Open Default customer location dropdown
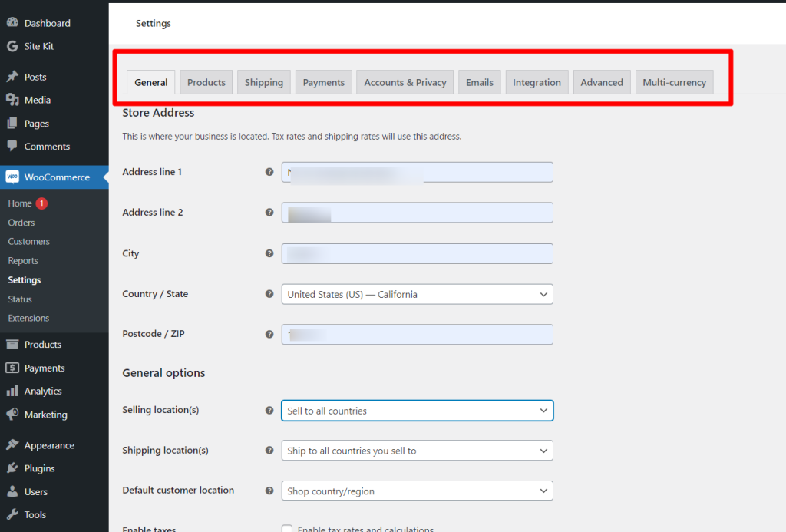The image size is (786, 532). pos(417,491)
